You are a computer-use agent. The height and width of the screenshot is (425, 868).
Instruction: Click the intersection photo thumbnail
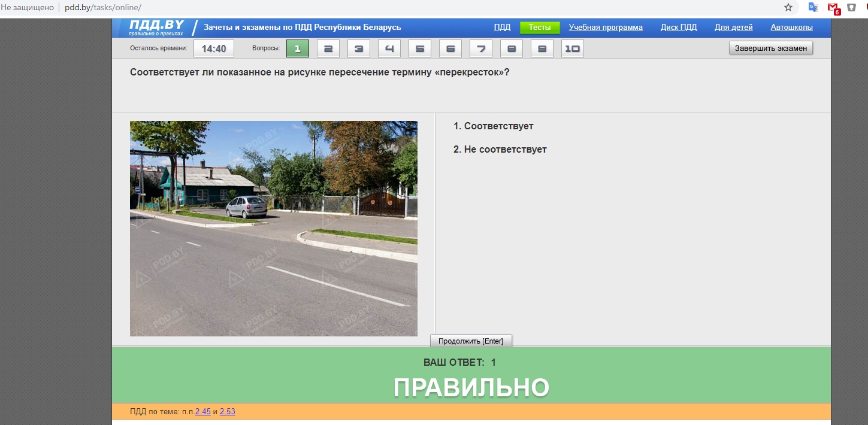pyautogui.click(x=273, y=228)
